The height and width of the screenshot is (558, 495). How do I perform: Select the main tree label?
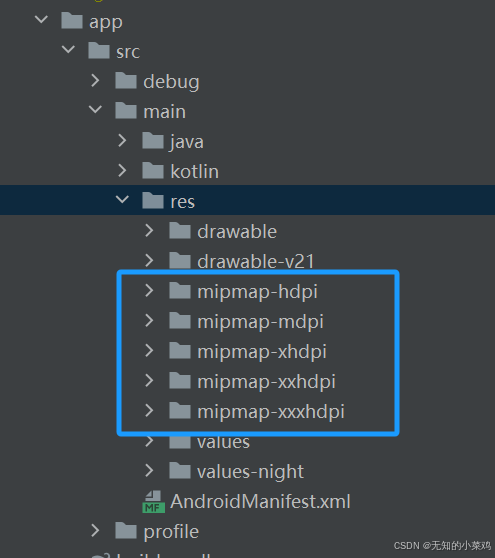pyautogui.click(x=164, y=112)
